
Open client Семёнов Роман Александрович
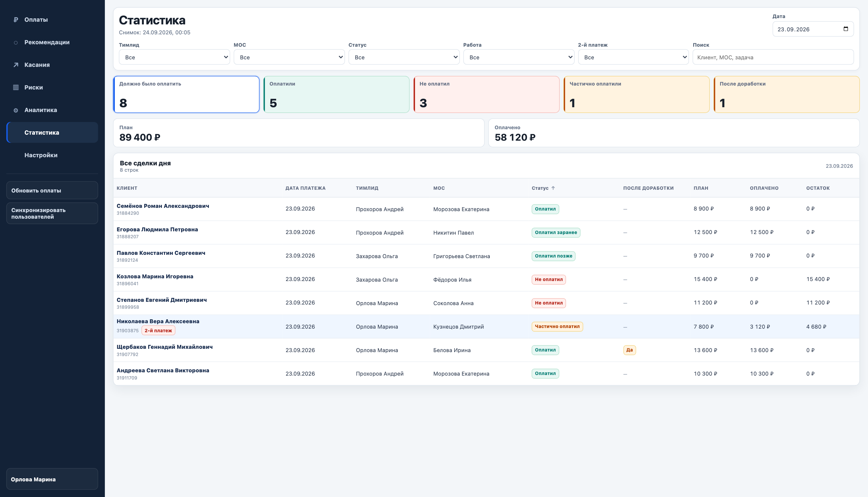tap(163, 206)
